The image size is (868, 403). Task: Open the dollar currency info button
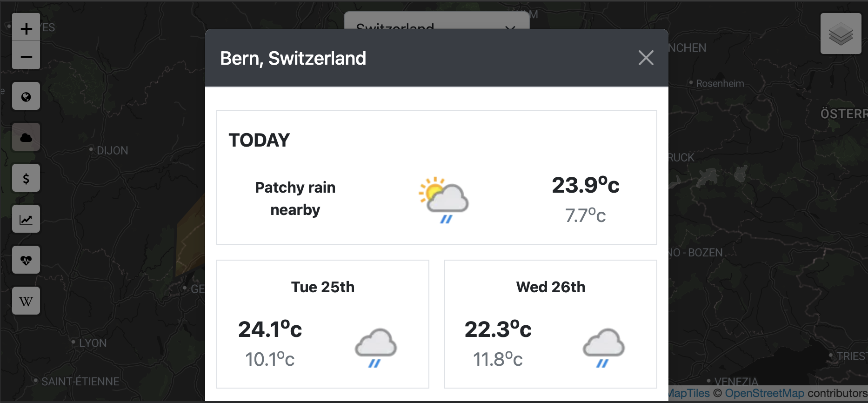[x=26, y=178]
